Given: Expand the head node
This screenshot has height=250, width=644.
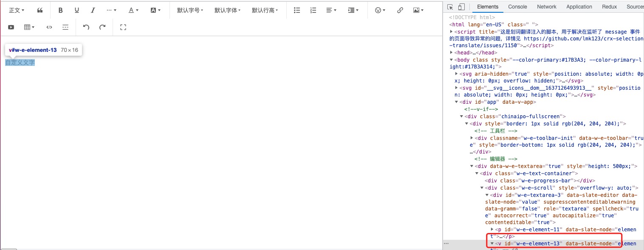Looking at the screenshot, I should (452, 53).
